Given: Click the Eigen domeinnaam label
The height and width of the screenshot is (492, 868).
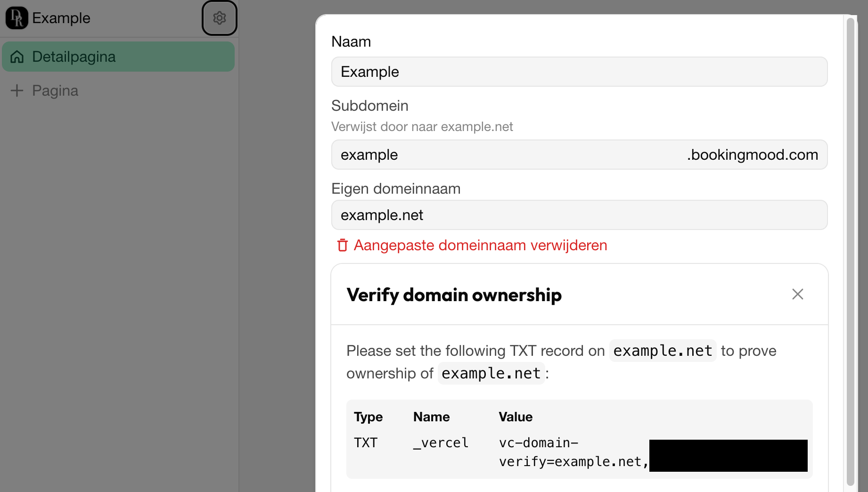Looking at the screenshot, I should pyautogui.click(x=396, y=189).
